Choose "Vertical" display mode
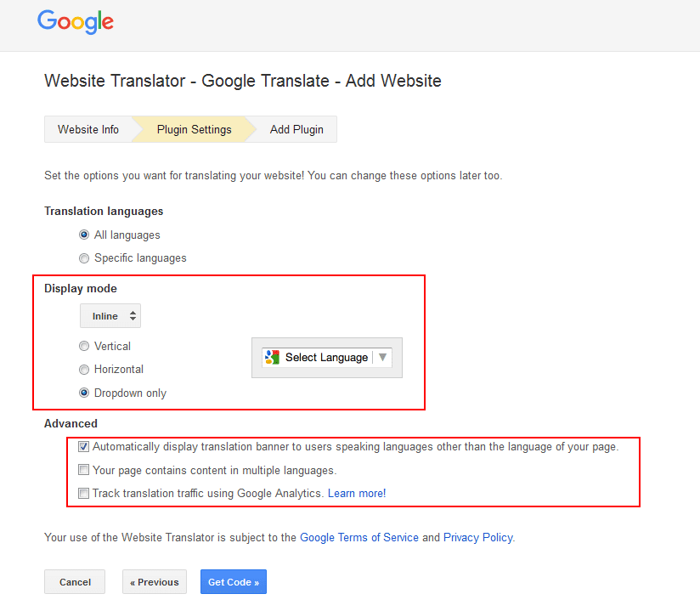The width and height of the screenshot is (700, 611). [84, 346]
